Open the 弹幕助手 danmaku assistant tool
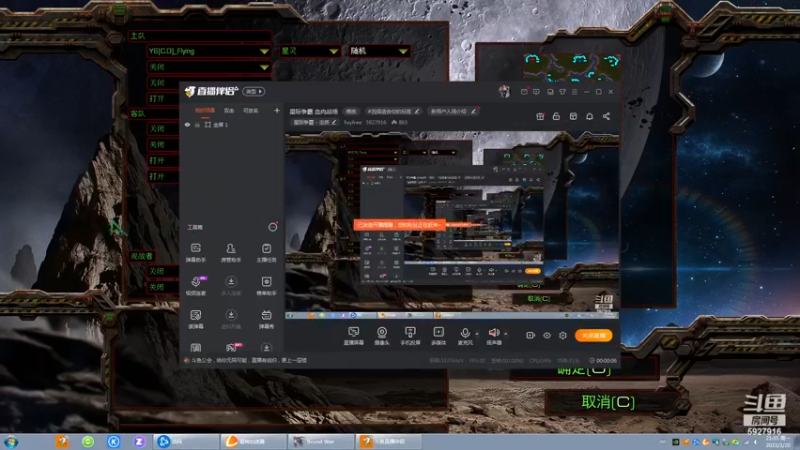The image size is (800, 450). 195,252
